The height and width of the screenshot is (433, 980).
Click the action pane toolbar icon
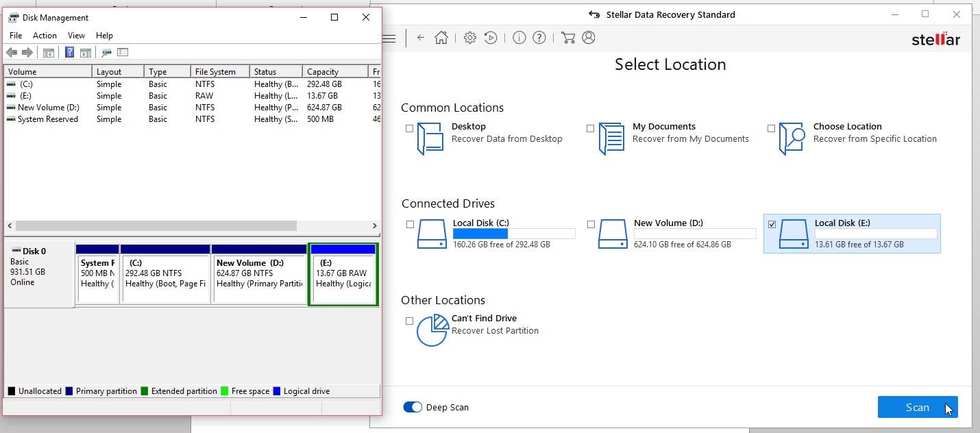[86, 53]
